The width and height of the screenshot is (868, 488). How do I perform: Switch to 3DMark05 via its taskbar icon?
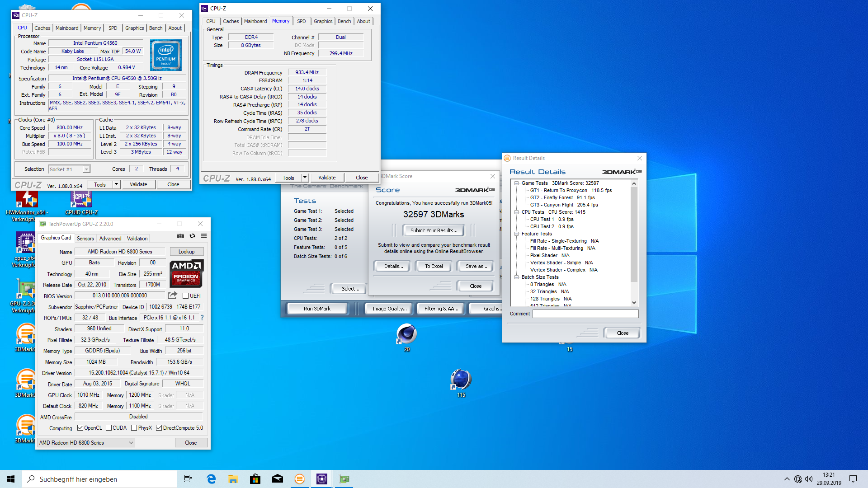[300, 479]
